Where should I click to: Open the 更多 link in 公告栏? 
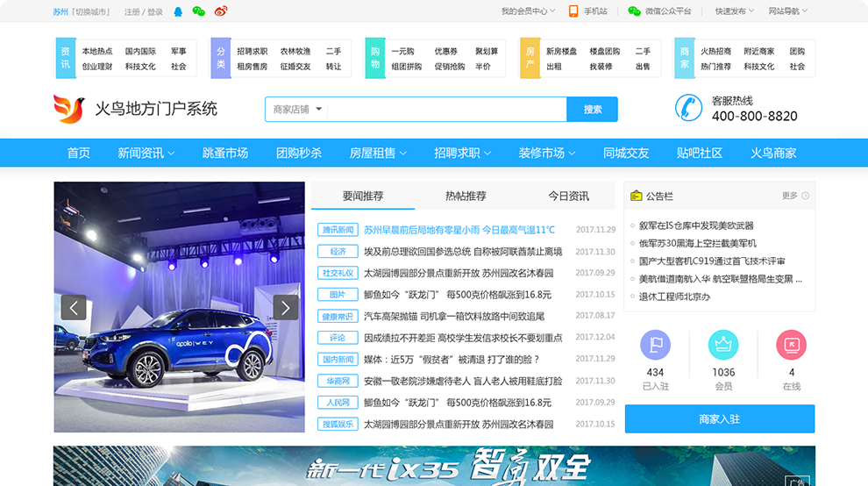pyautogui.click(x=794, y=196)
